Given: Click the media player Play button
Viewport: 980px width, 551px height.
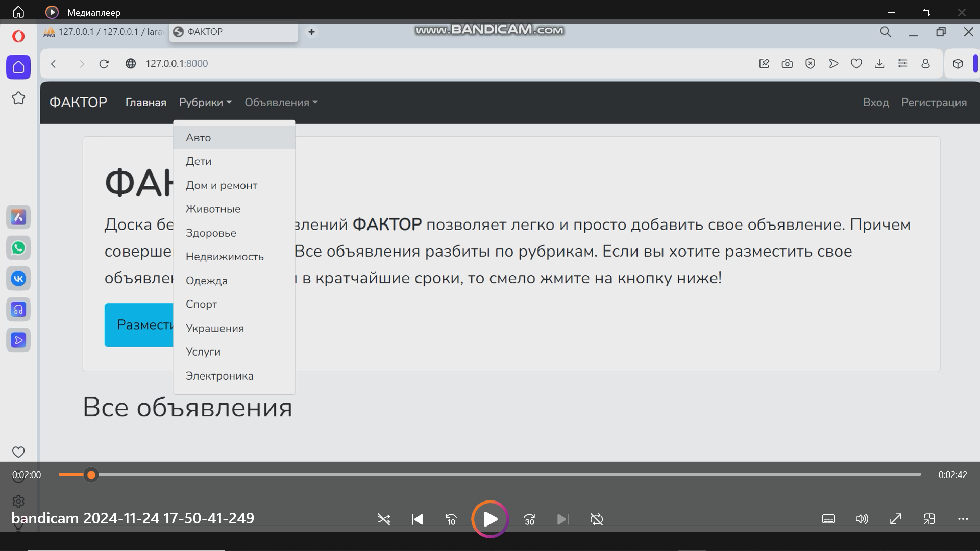Looking at the screenshot, I should pyautogui.click(x=490, y=519).
